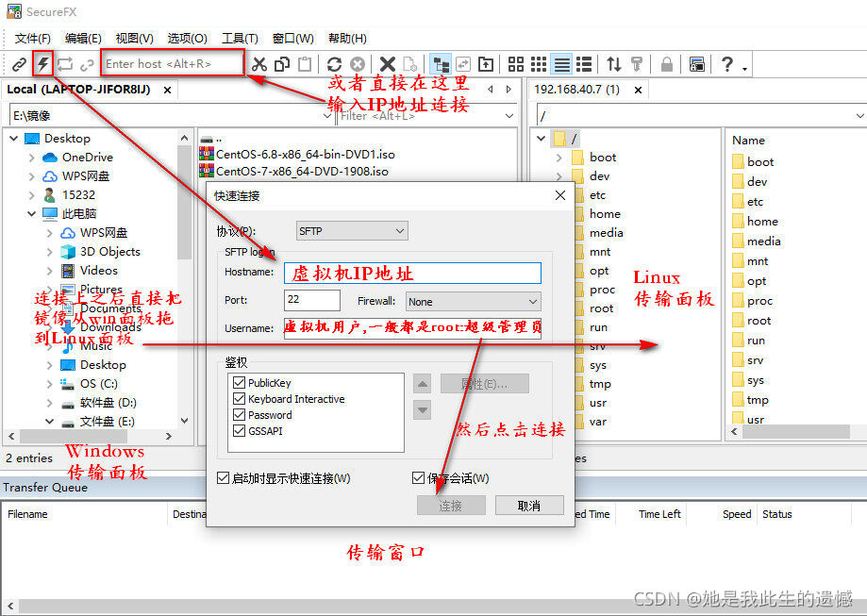Screen dimensions: 867x616
Task: Collapse the remote root / tree node
Action: point(542,139)
